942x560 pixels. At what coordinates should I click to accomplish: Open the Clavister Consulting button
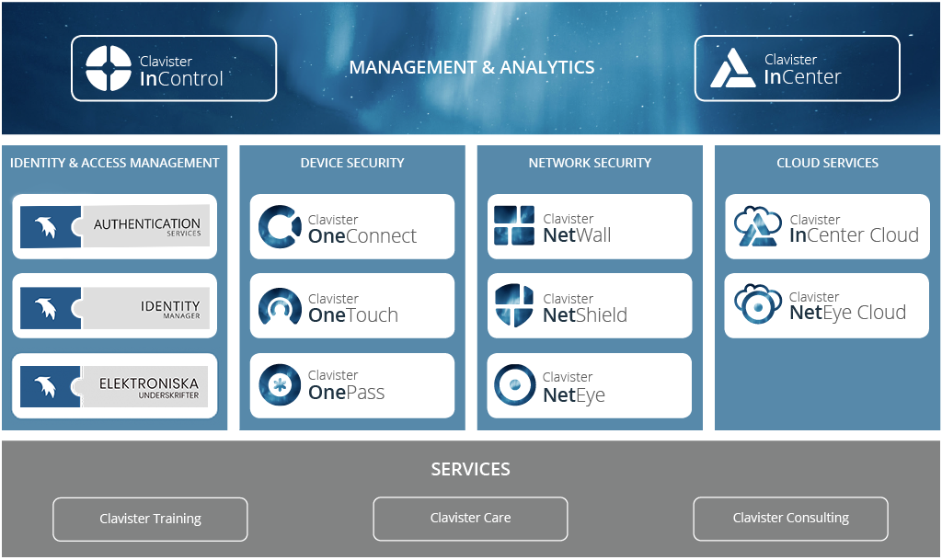(790, 519)
